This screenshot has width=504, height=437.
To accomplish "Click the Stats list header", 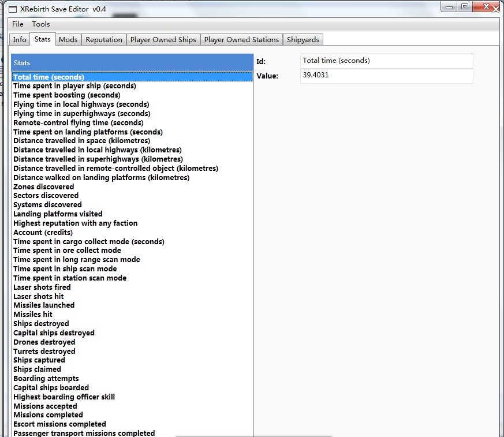I will (x=132, y=63).
